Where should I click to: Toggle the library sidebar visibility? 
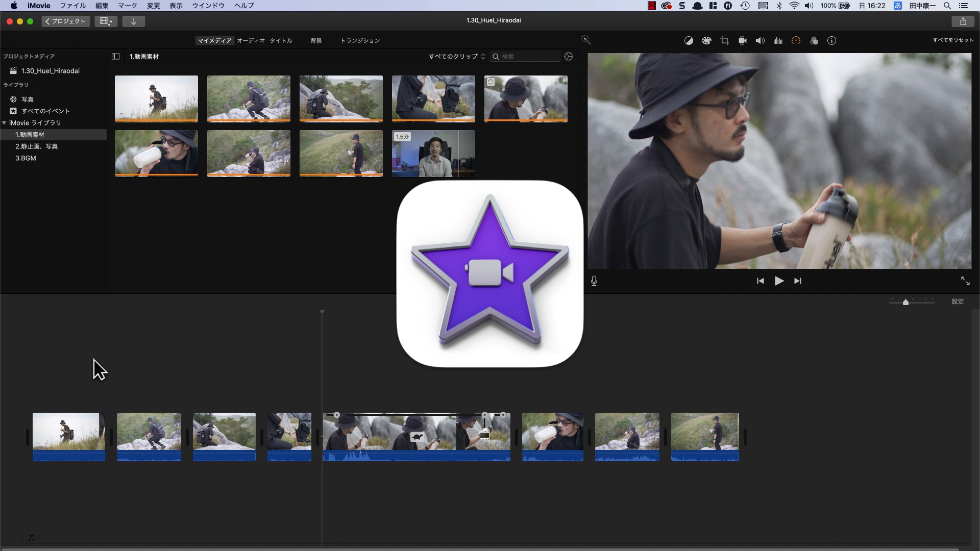point(116,57)
